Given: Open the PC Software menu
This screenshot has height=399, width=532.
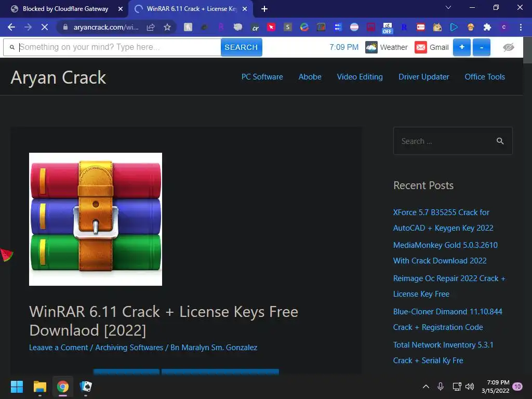Looking at the screenshot, I should pos(262,77).
